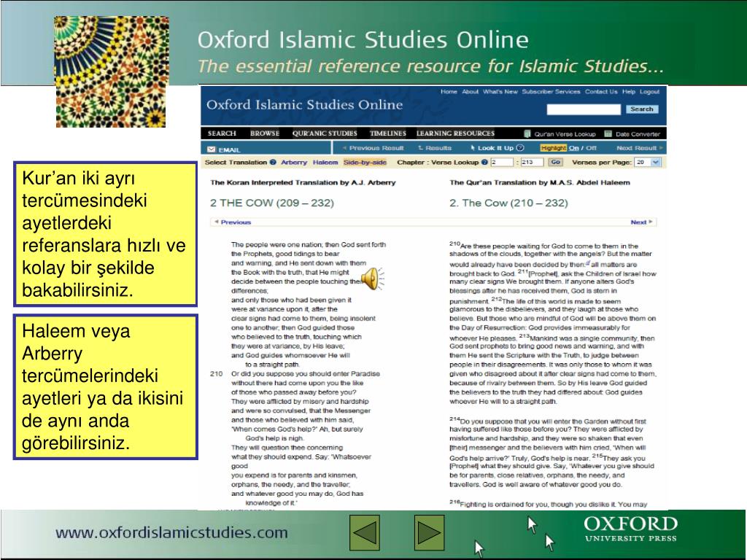Go to Next Result
The image size is (747, 560).
pos(639,148)
